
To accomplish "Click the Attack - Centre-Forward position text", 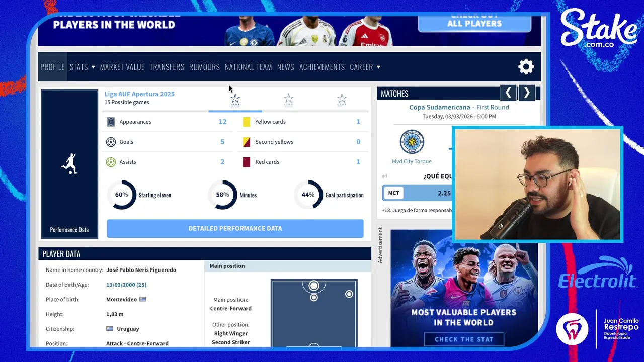I will click(137, 343).
